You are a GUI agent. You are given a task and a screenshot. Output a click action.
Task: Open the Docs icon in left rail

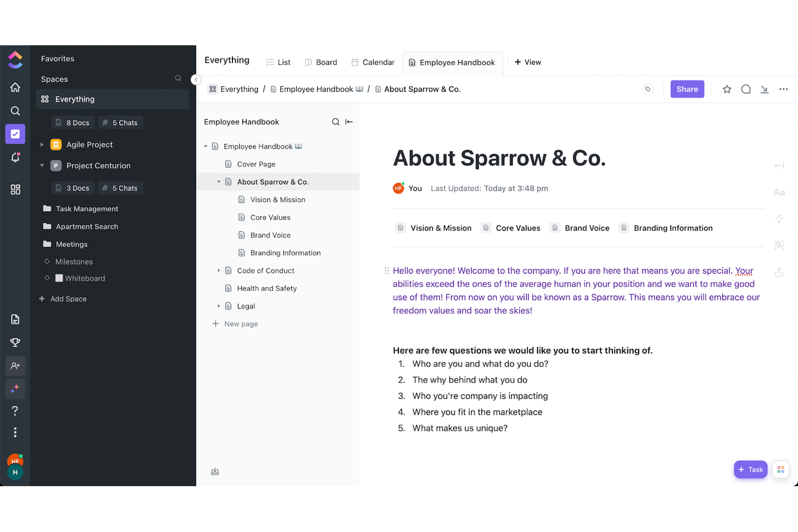(x=15, y=319)
